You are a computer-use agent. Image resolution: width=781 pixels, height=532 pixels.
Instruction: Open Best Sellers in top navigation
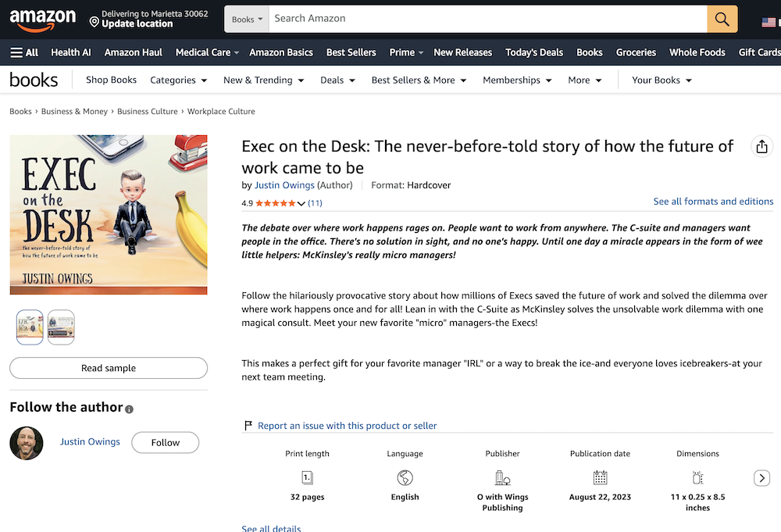[351, 52]
